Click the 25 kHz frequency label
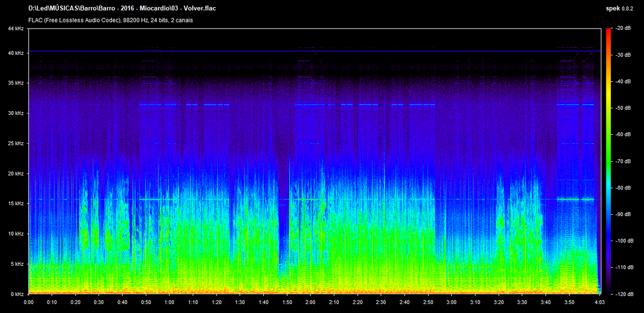The height and width of the screenshot is (313, 644). point(15,143)
